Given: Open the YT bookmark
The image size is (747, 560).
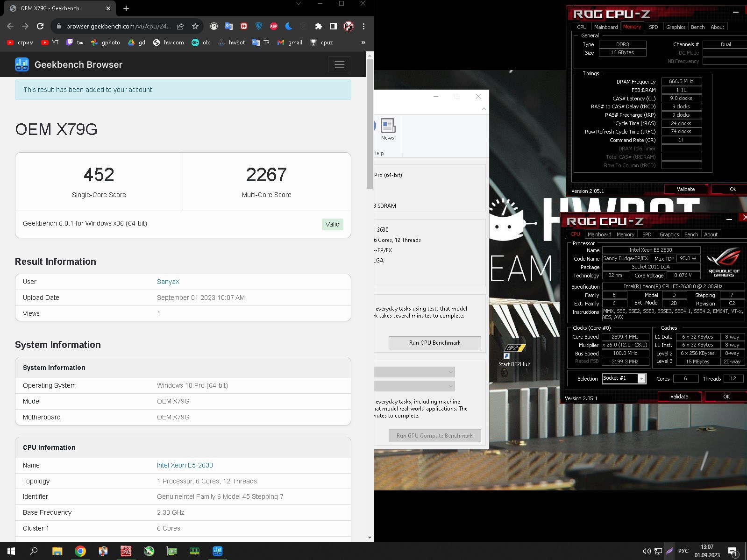Looking at the screenshot, I should click(50, 42).
